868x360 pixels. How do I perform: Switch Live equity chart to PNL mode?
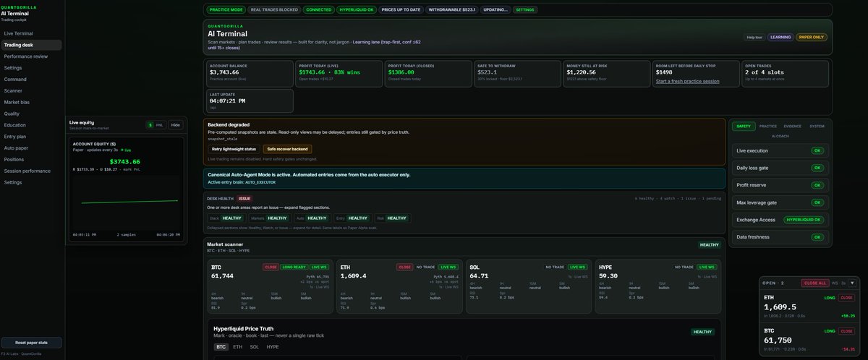click(159, 125)
